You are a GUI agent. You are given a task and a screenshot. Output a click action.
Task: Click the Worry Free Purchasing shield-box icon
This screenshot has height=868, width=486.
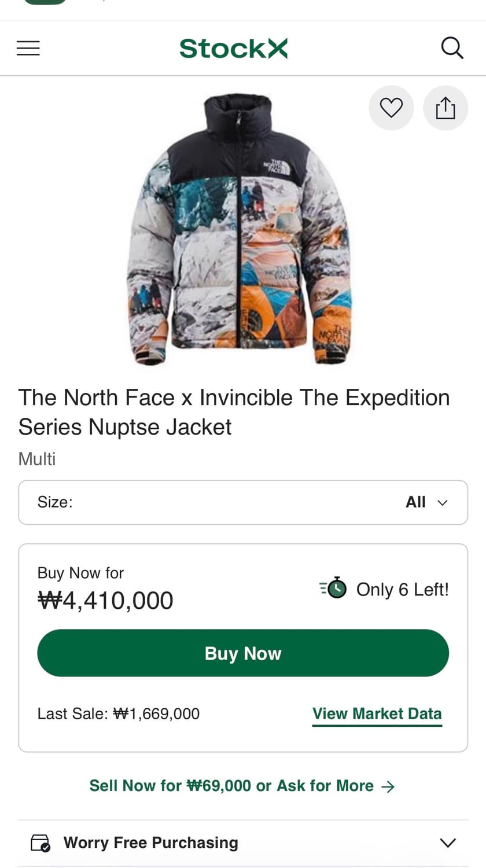[41, 843]
